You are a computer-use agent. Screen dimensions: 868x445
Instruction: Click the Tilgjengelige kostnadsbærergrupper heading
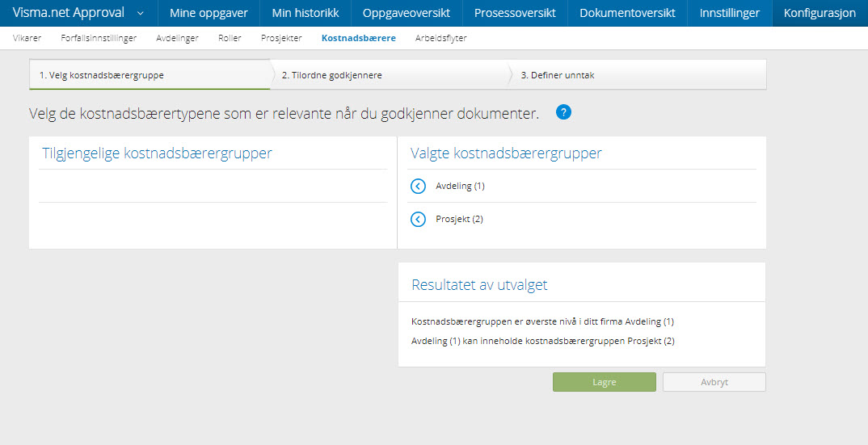(x=158, y=153)
